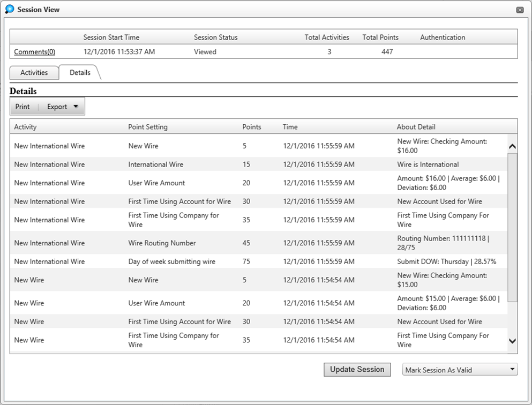The image size is (532, 405).
Task: Sort by the Points column header
Action: click(252, 127)
